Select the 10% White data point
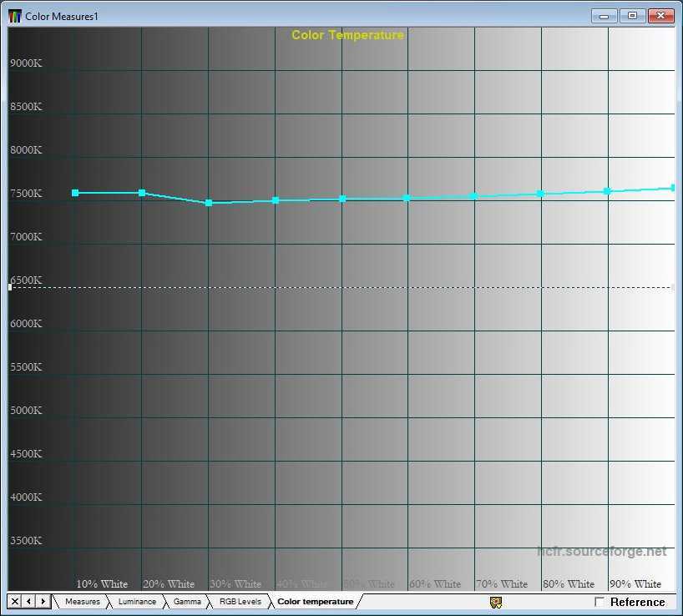This screenshot has height=616, width=683. pos(75,193)
